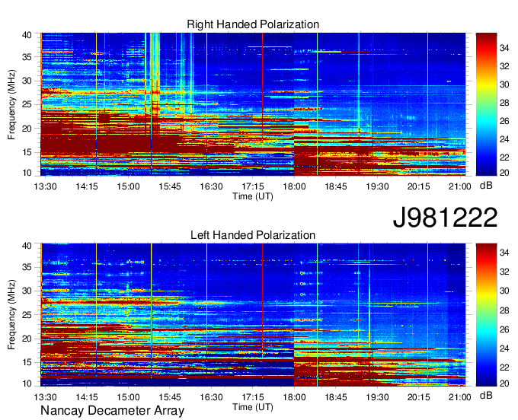Image resolution: width=518 pixels, height=420 pixels.
Task: Click inside the Right Handed Polarization spectrogram
Action: [x=253, y=104]
